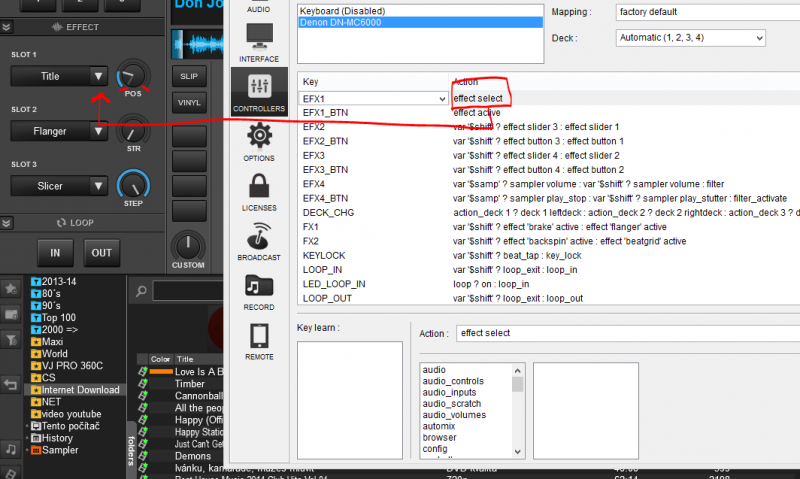This screenshot has width=800, height=479.
Task: Open the Options gear tab
Action: (259, 142)
